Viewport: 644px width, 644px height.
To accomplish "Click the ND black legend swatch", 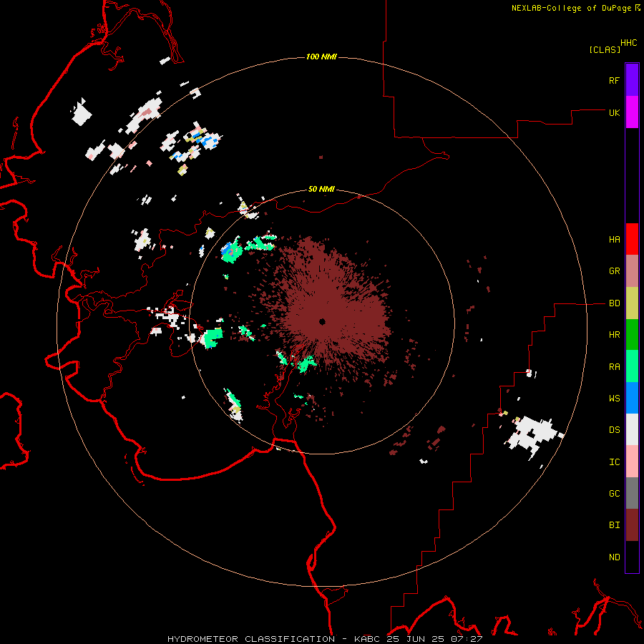I will (x=632, y=557).
